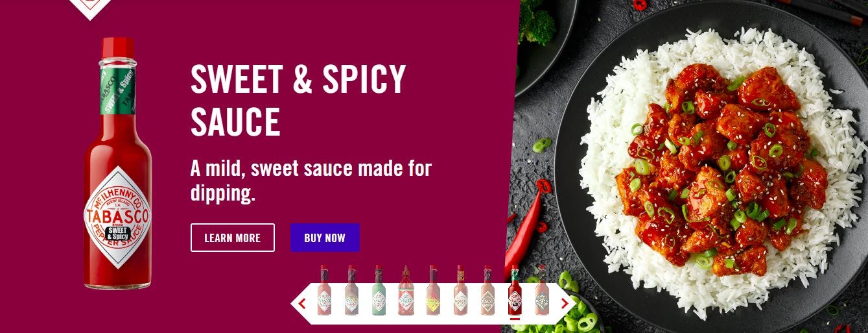Screen dimensions: 868x333
Task: Select the second bottle thumbnail in carousel
Action: tap(351, 290)
